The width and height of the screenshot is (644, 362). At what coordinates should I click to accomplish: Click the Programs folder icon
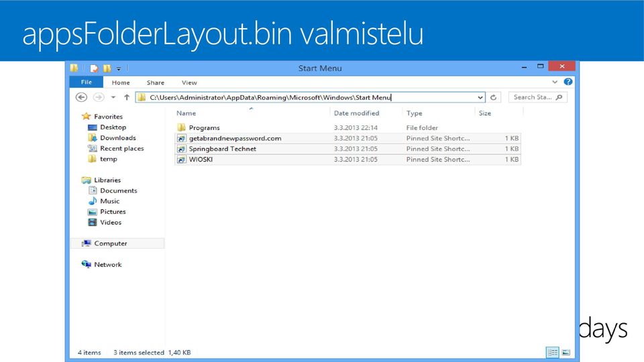click(x=182, y=127)
